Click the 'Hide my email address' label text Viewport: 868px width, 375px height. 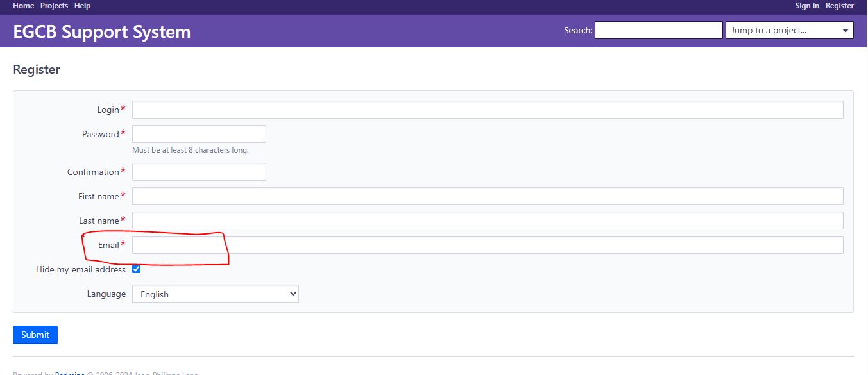[x=81, y=270]
